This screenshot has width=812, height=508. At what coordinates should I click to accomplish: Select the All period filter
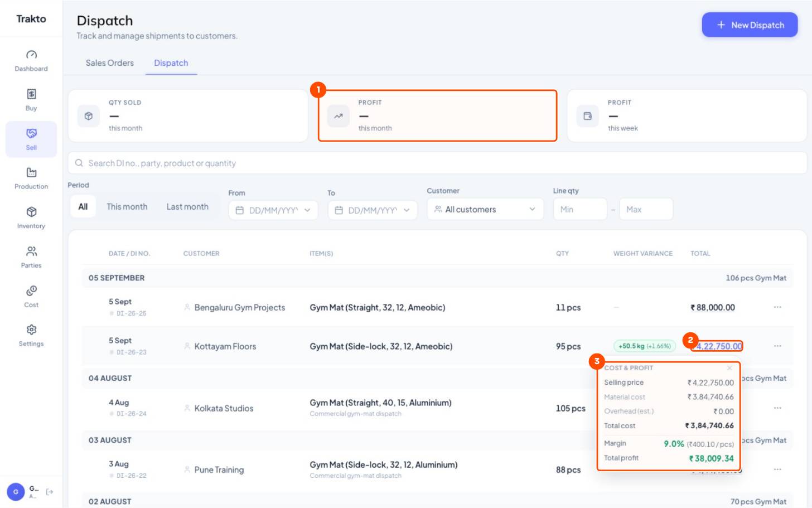pyautogui.click(x=83, y=207)
